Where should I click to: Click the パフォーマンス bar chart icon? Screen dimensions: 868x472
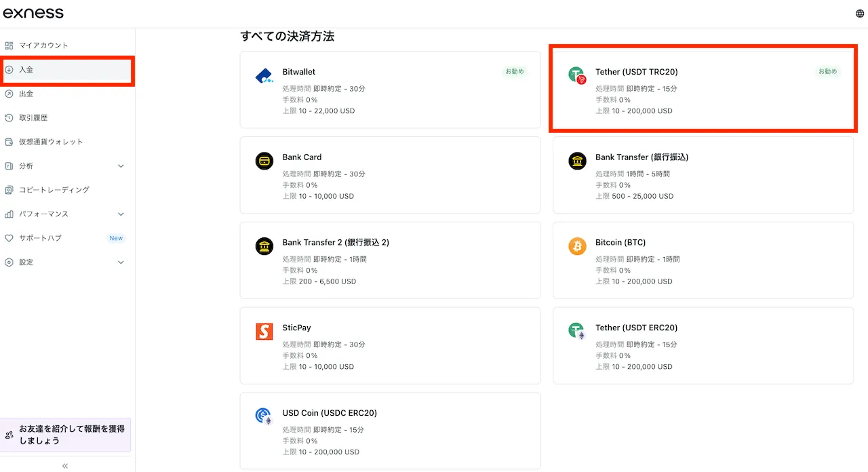coord(9,214)
